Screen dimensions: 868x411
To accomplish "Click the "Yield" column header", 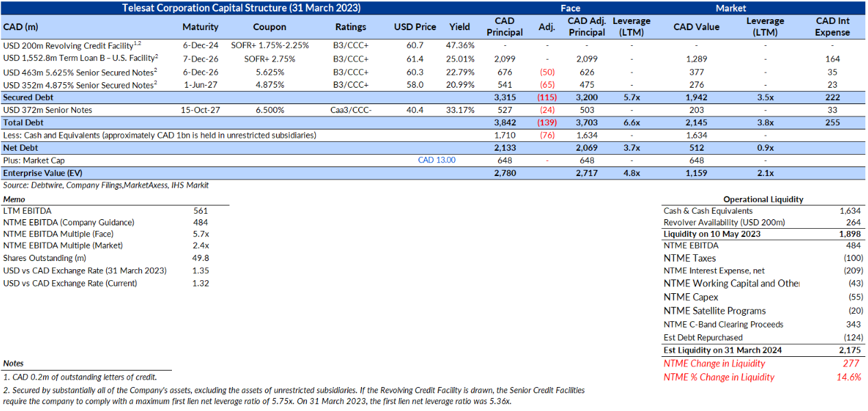I will [x=460, y=27].
